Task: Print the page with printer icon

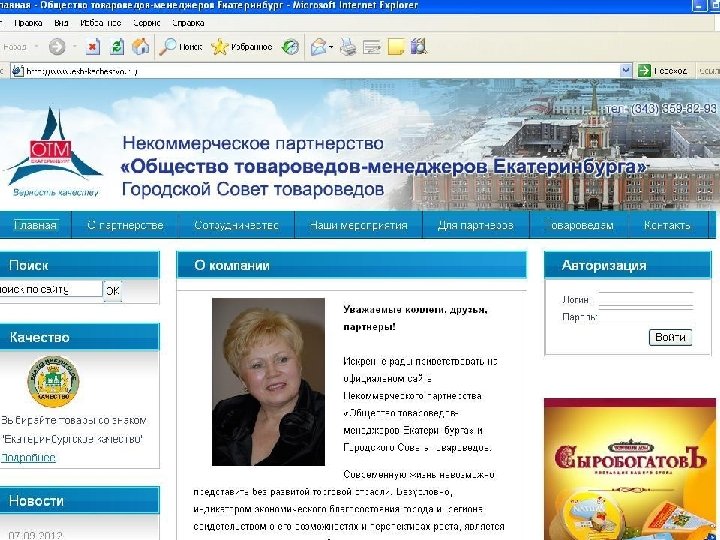Action: [x=348, y=47]
